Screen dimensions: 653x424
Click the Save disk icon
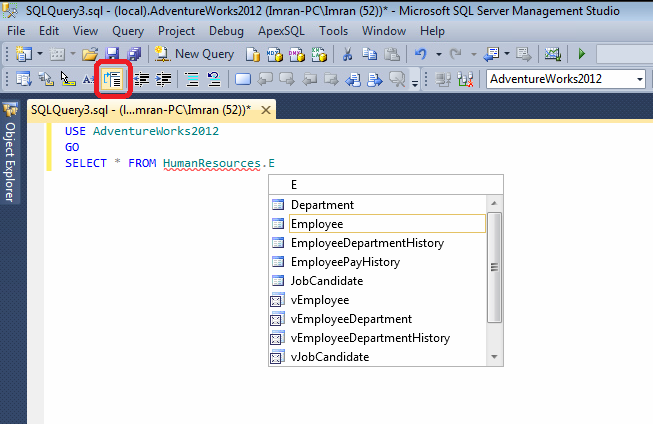click(x=112, y=54)
